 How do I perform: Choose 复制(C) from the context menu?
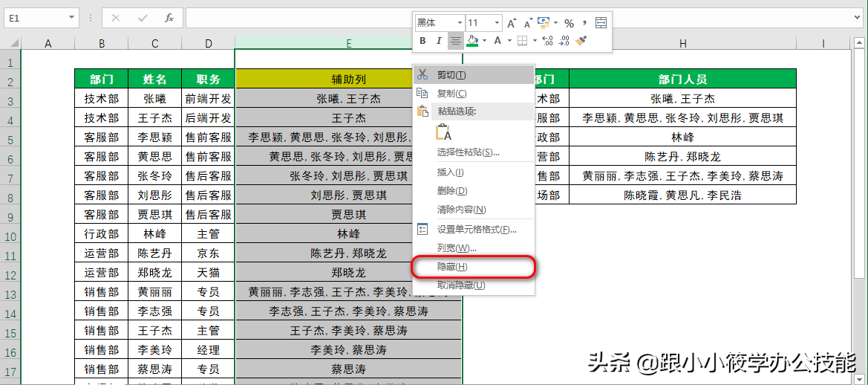tap(474, 94)
